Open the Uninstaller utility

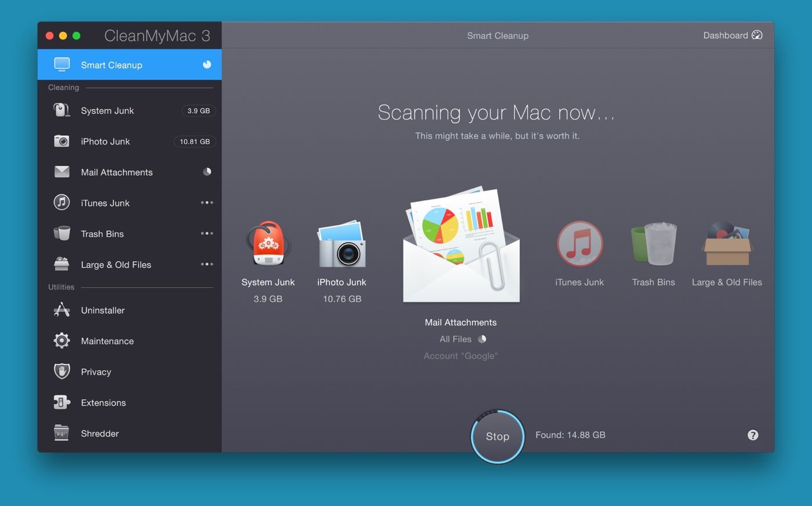pyautogui.click(x=103, y=310)
